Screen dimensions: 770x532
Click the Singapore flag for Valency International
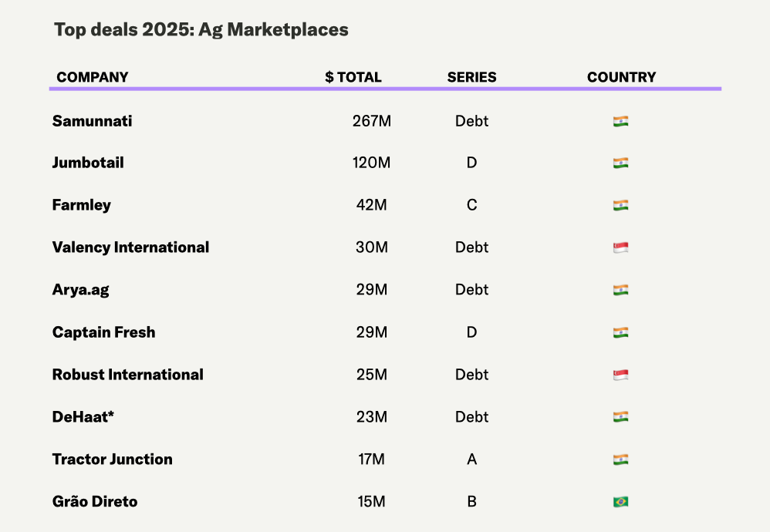pyautogui.click(x=620, y=247)
